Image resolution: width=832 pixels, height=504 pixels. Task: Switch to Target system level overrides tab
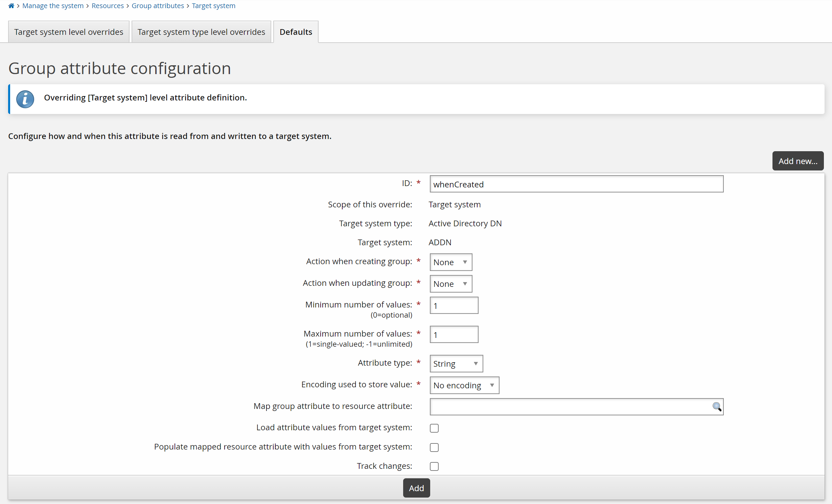pos(69,32)
